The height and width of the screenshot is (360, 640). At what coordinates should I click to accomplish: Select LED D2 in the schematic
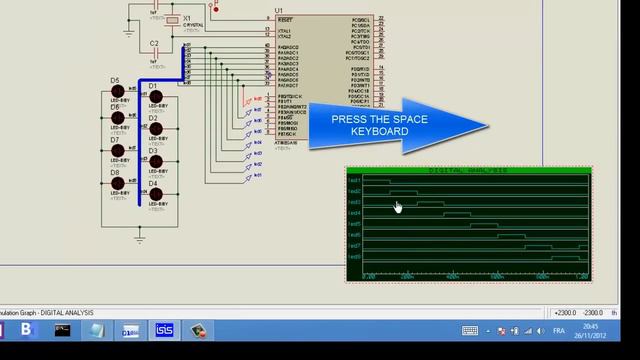pyautogui.click(x=156, y=129)
